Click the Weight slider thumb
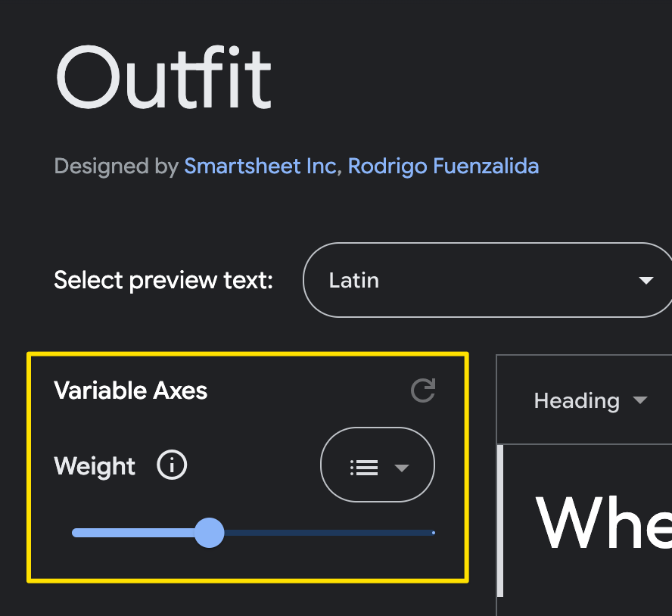 [209, 533]
